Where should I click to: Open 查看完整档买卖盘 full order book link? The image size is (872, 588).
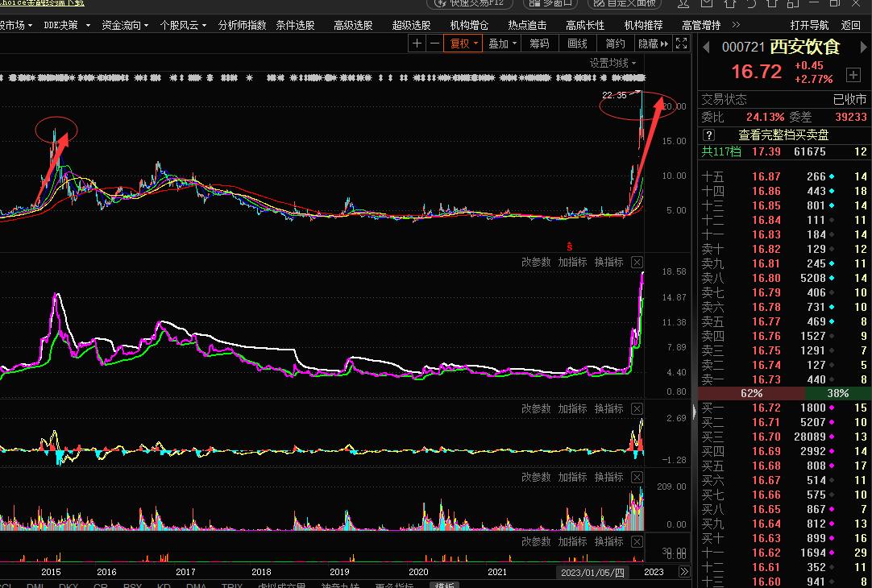pos(783,135)
